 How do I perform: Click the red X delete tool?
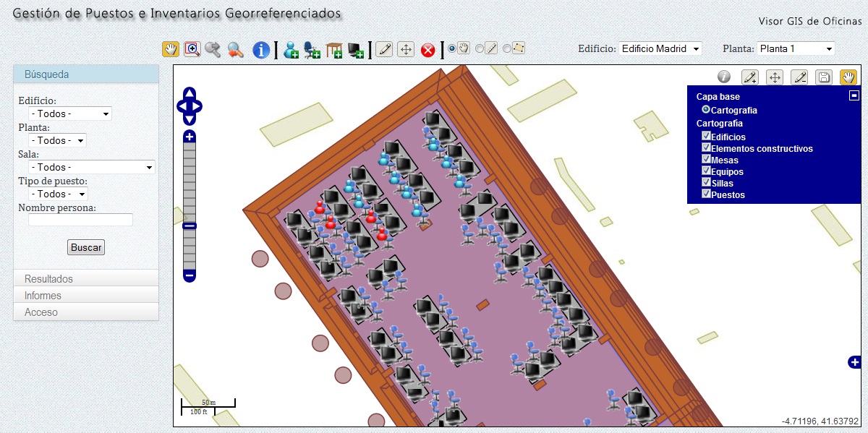click(x=428, y=50)
